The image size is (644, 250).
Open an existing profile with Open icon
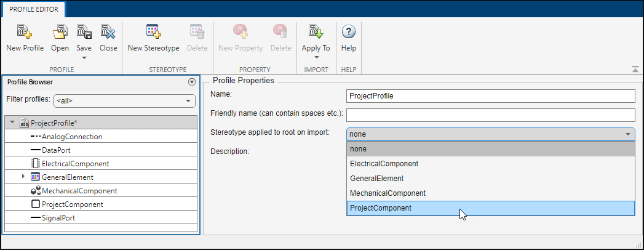click(60, 32)
